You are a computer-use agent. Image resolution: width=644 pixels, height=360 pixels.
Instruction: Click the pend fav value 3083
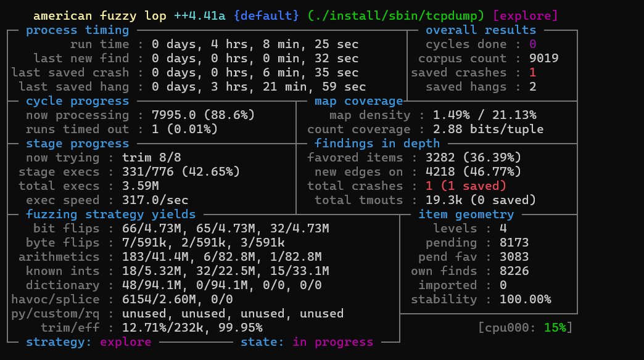pyautogui.click(x=514, y=257)
